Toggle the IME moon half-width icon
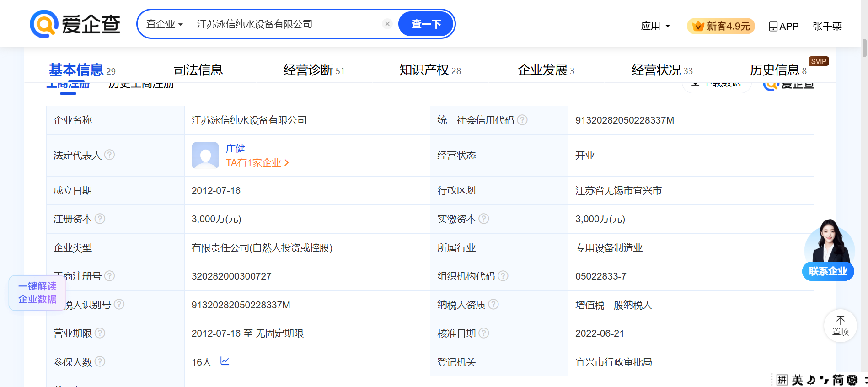This screenshot has height=387, width=868. pos(811,380)
